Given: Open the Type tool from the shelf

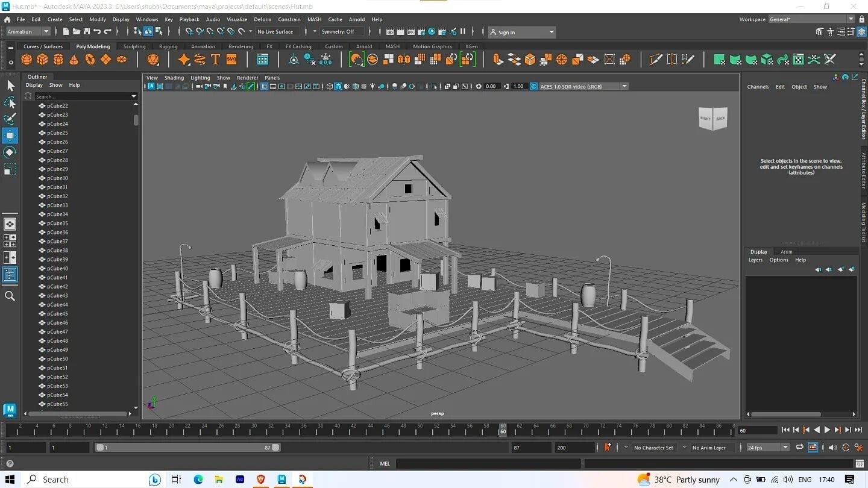Looking at the screenshot, I should [x=216, y=59].
